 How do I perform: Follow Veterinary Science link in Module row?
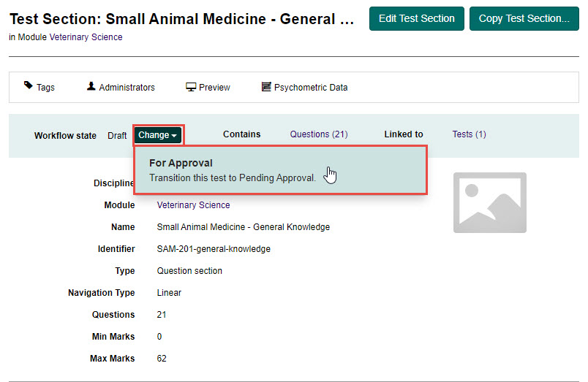(x=193, y=205)
